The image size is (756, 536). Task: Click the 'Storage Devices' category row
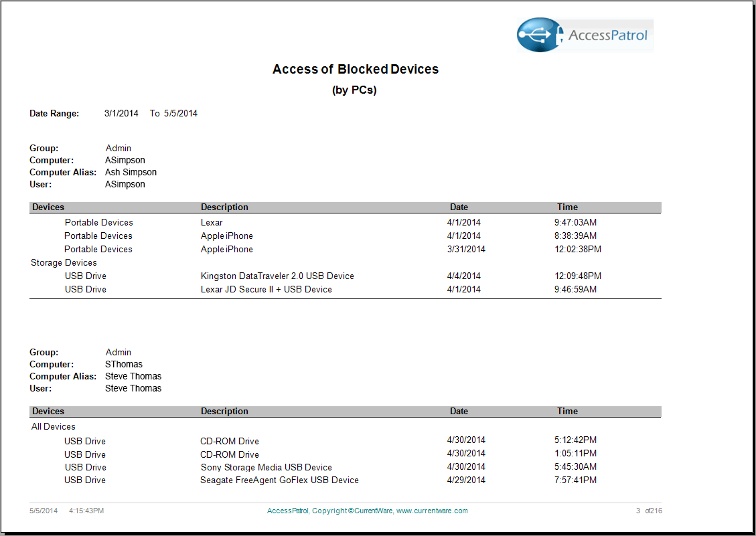[64, 263]
